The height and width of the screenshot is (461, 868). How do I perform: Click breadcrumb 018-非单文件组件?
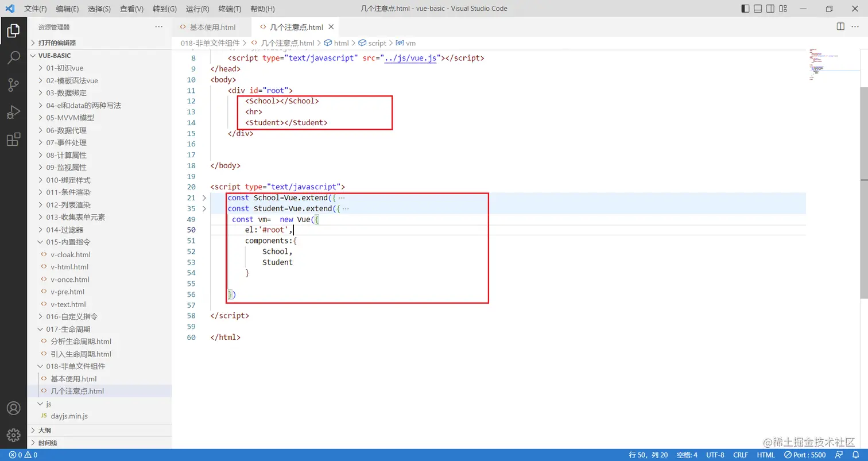pyautogui.click(x=210, y=43)
